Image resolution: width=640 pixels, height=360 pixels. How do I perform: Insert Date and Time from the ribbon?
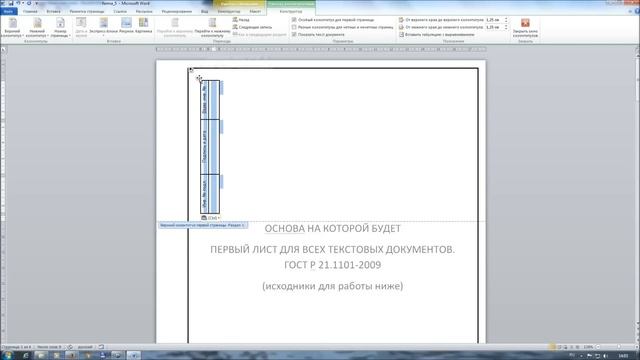pos(81,28)
